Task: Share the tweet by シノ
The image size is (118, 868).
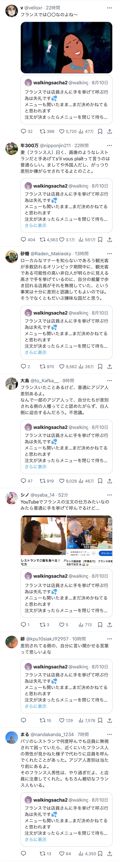Action: click(110, 624)
